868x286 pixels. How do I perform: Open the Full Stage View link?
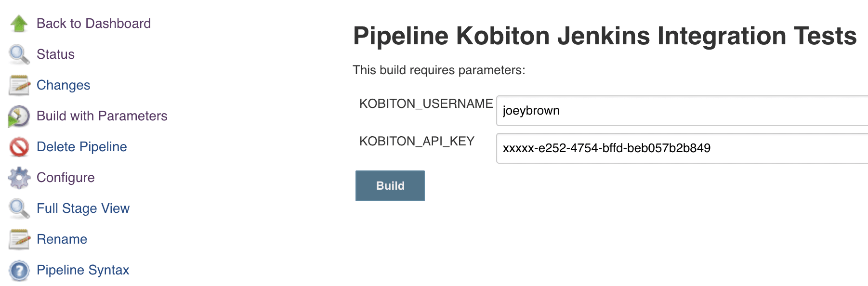click(83, 208)
